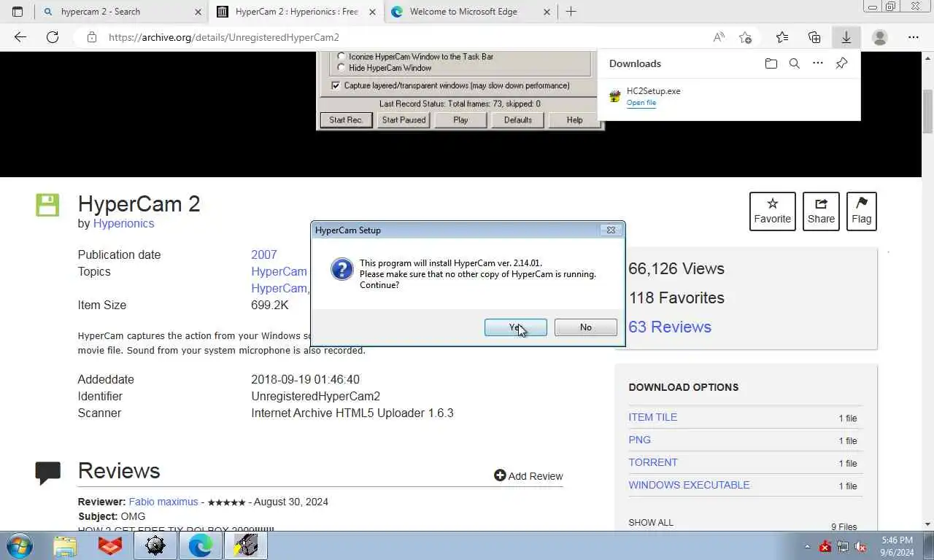Open the Windows Start menu
Screen dimensions: 934x560
[x=18, y=545]
